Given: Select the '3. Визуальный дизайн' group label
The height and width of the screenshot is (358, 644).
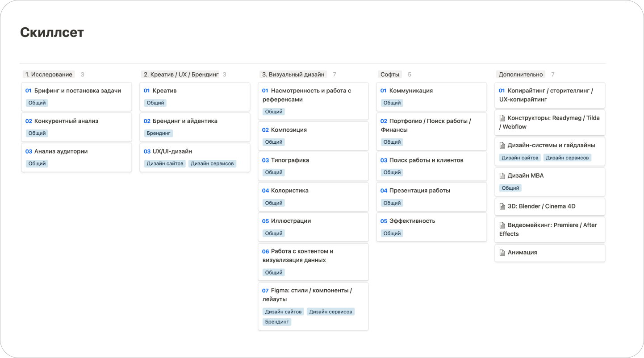Looking at the screenshot, I should 293,75.
